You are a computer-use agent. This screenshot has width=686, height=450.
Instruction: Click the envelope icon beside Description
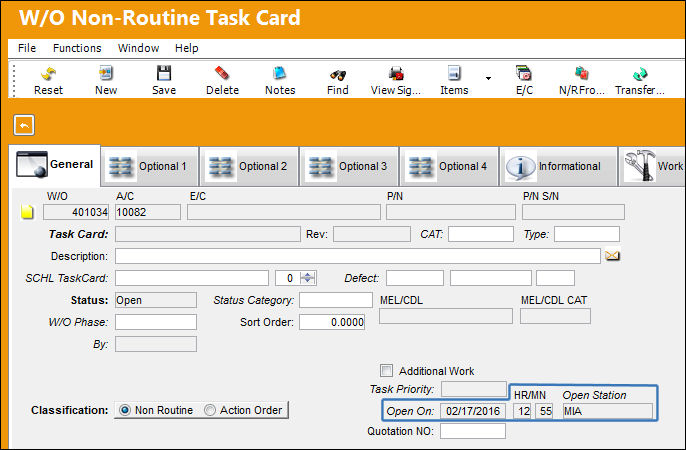pyautogui.click(x=612, y=255)
